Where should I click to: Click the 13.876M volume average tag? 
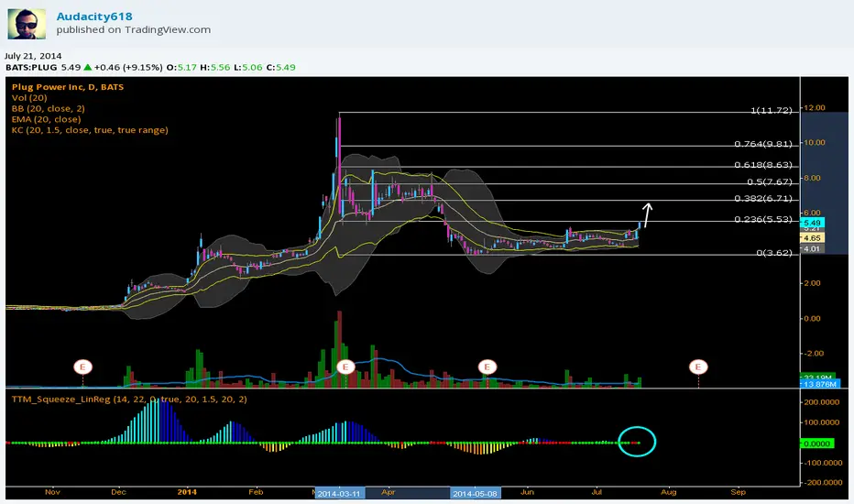pos(820,384)
